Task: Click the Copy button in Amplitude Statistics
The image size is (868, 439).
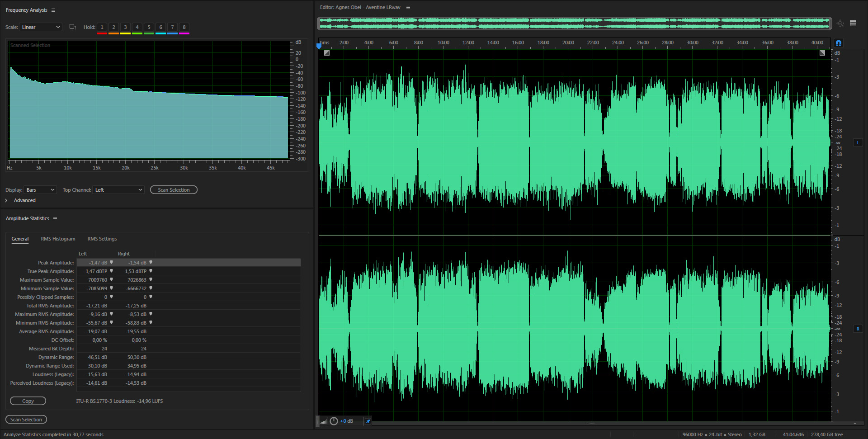Action: 28,401
